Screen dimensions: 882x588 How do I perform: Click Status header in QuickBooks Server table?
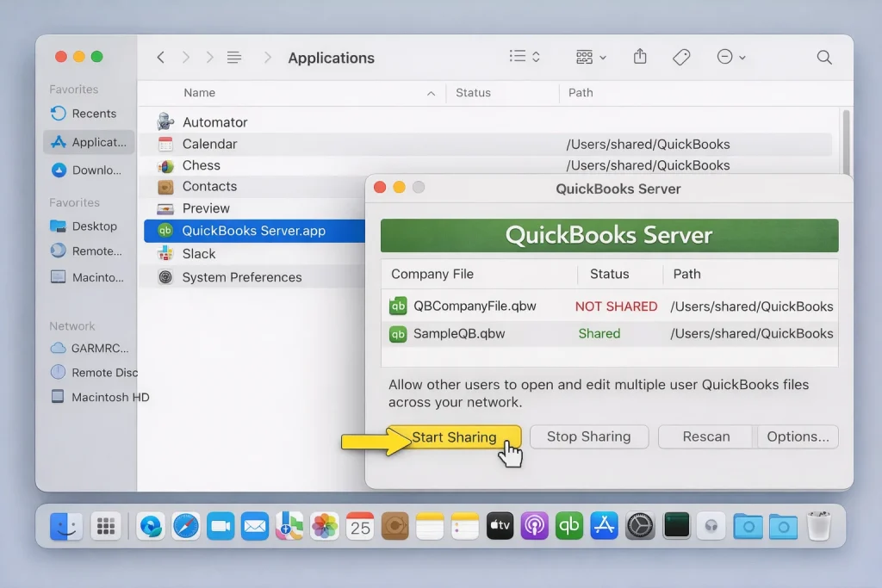[609, 274]
